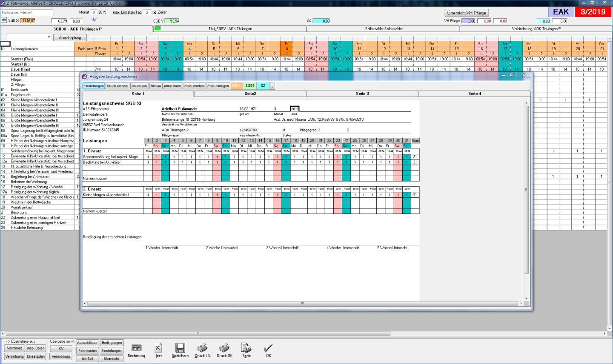Click the Druck einzeln button

click(x=117, y=86)
